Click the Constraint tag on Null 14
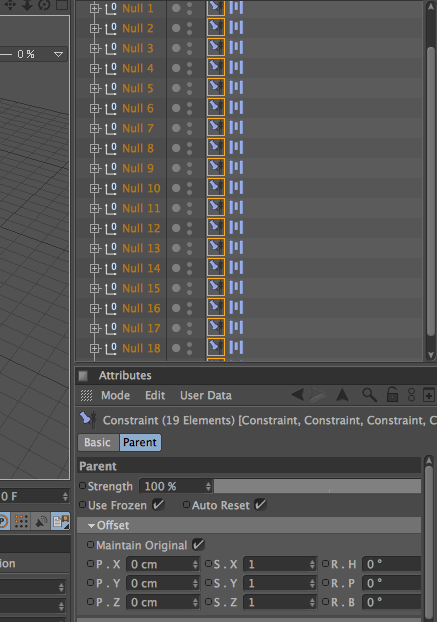437x622 pixels. click(x=216, y=267)
